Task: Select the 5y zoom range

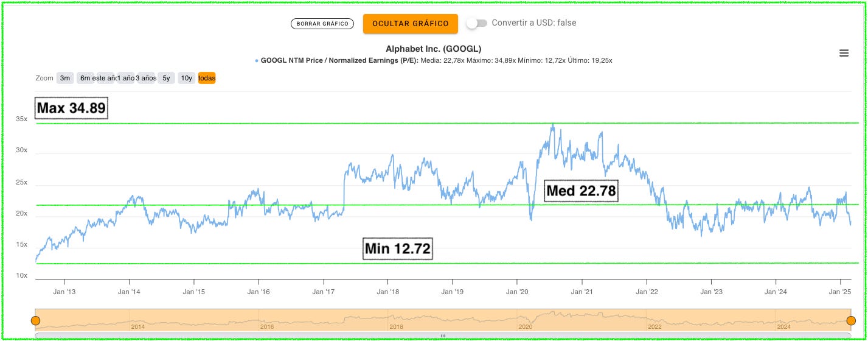Action: (x=166, y=78)
